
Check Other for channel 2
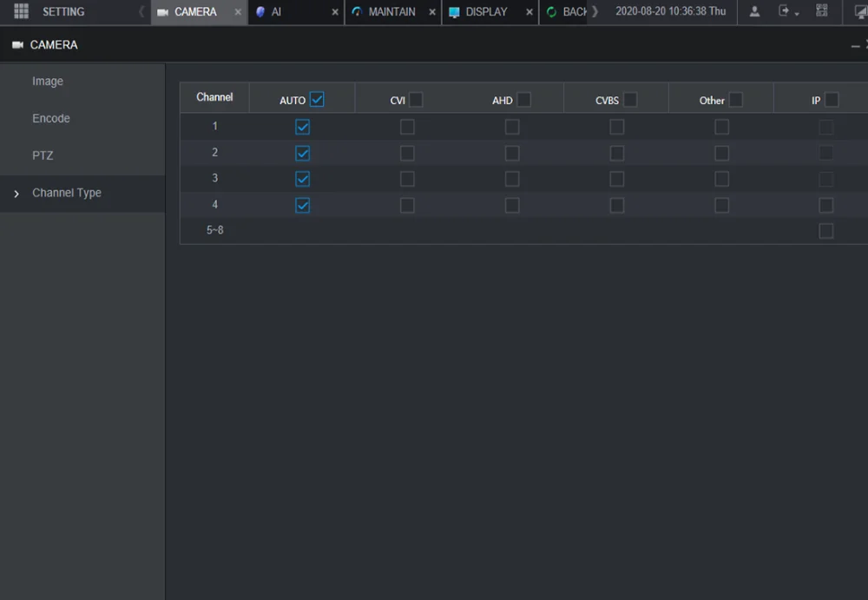point(722,153)
